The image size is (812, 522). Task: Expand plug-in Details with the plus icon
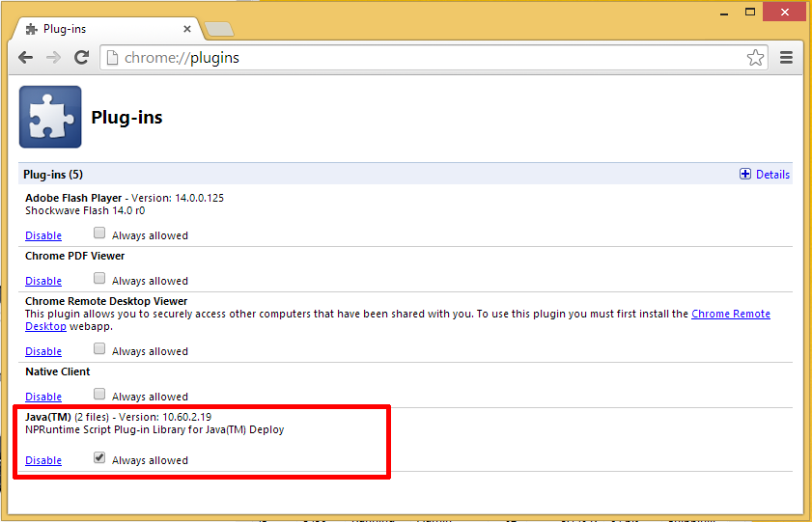click(x=744, y=175)
